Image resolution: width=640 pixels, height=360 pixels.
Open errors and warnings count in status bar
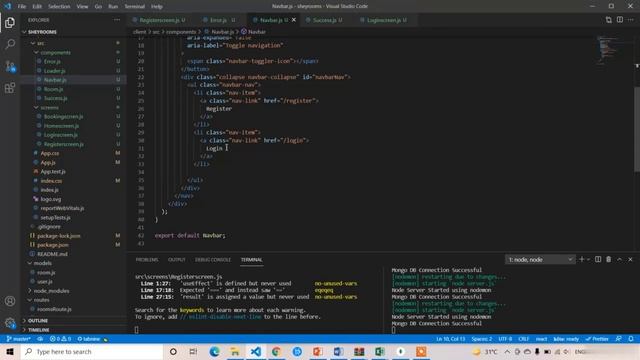point(60,339)
